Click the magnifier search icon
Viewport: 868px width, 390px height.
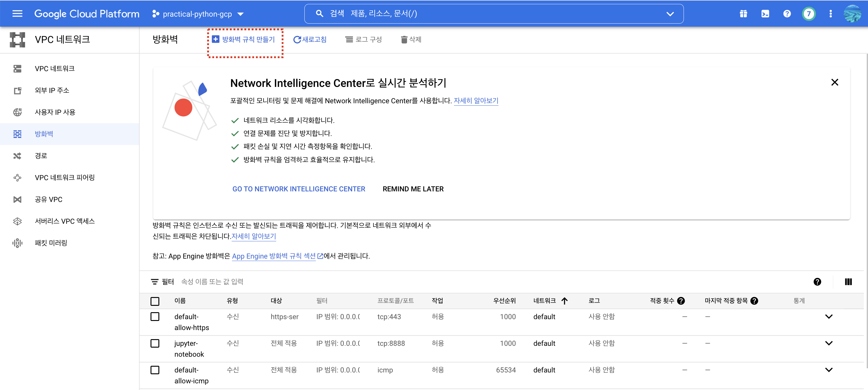click(x=319, y=13)
